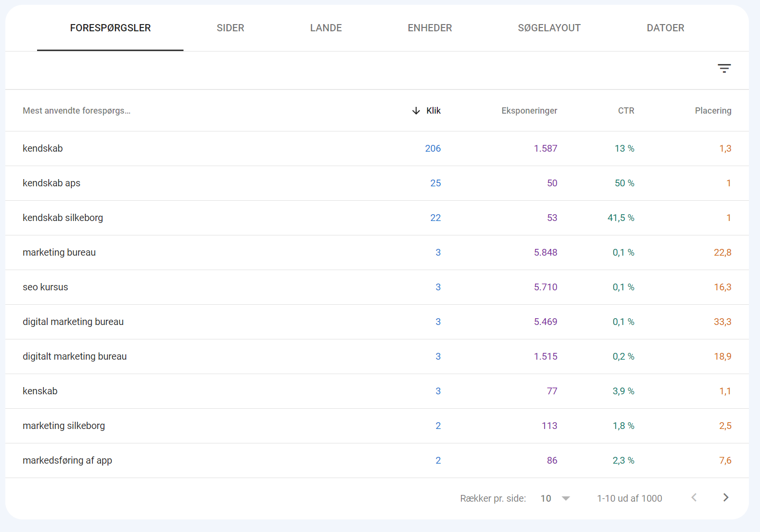Viewport: 760px width, 532px height.
Task: Click the 50 % CTR value
Action: 624,183
